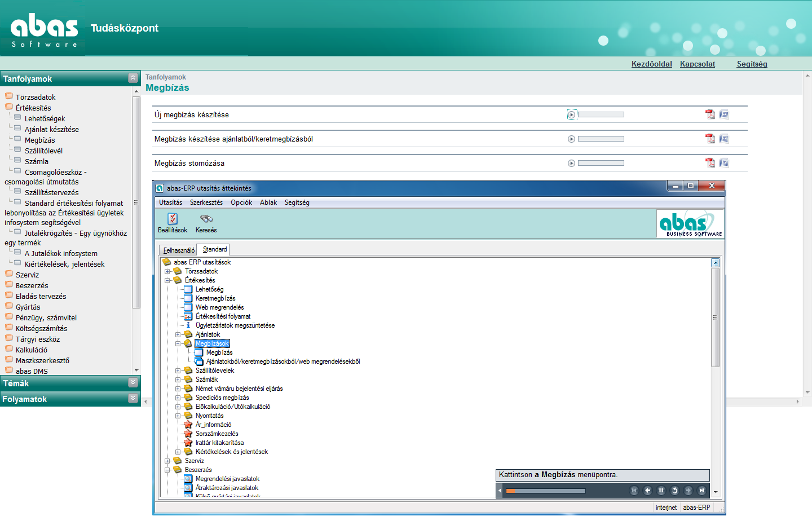Screen dimensions: 812x516
Task: Open Ajánlat készítése course in sidebar
Action: [x=51, y=129]
